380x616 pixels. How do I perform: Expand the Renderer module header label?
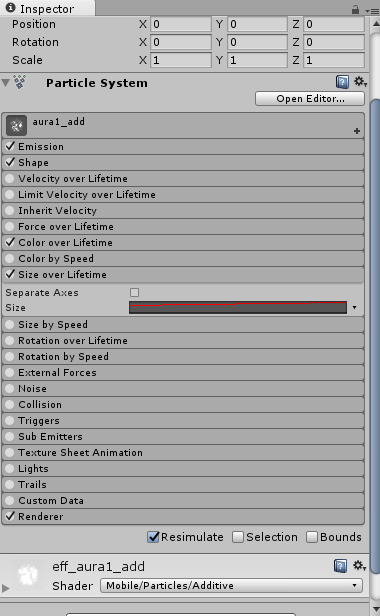(40, 517)
